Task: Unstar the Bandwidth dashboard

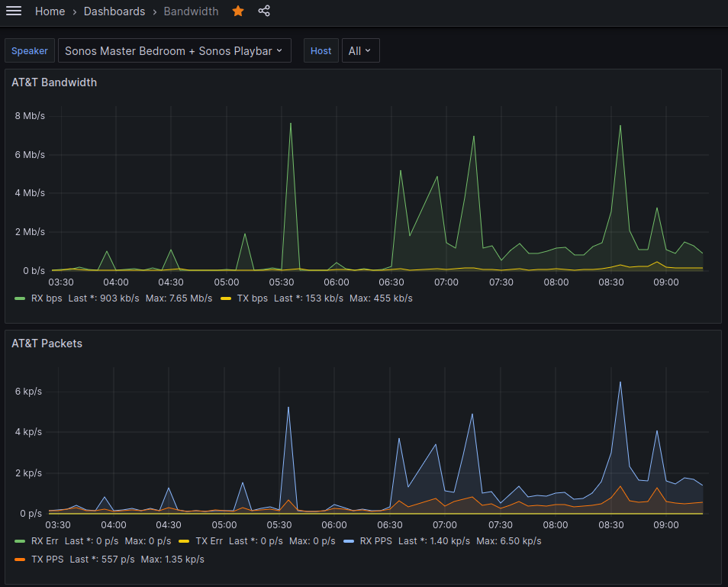Action: coord(237,11)
